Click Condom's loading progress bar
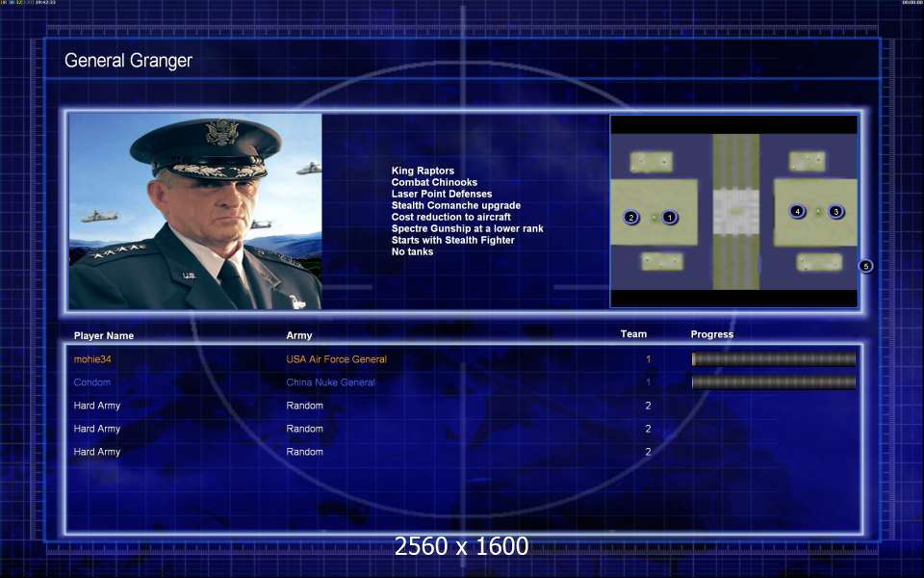Screen dimensions: 924x578 (x=774, y=382)
